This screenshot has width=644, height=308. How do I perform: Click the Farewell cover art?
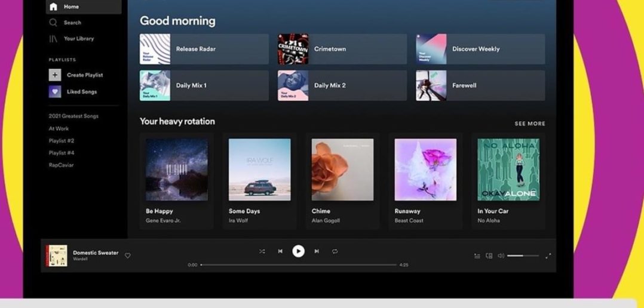pos(431,86)
